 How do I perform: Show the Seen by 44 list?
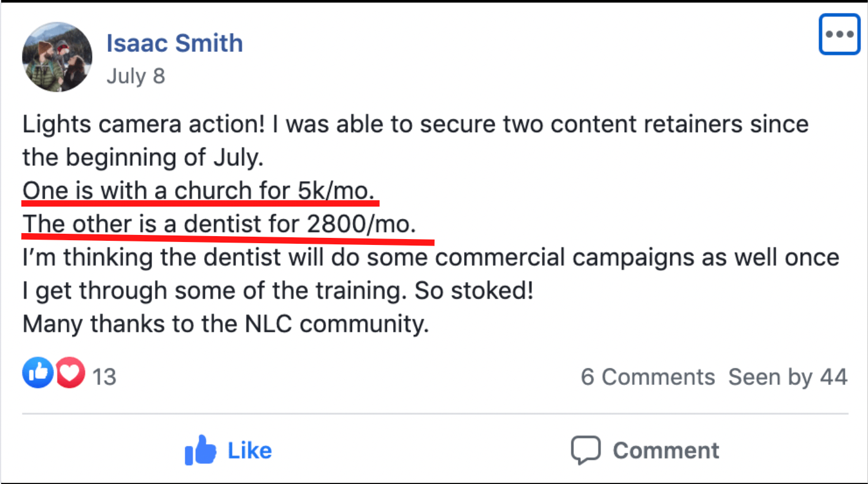788,377
